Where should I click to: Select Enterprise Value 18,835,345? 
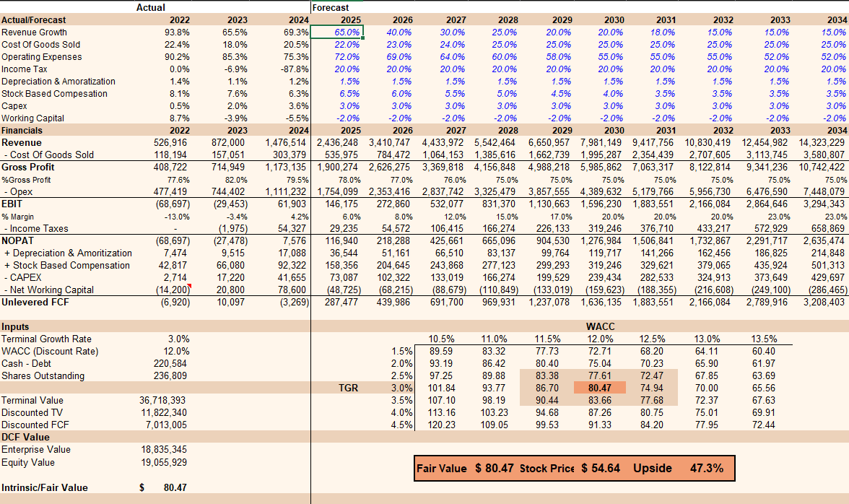[163, 450]
